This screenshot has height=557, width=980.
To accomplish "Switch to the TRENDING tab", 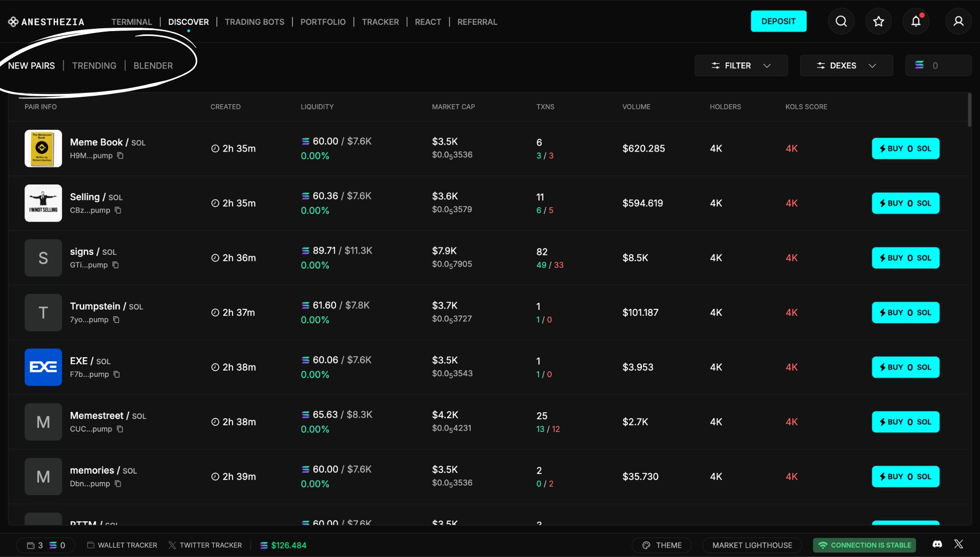I will click(94, 66).
